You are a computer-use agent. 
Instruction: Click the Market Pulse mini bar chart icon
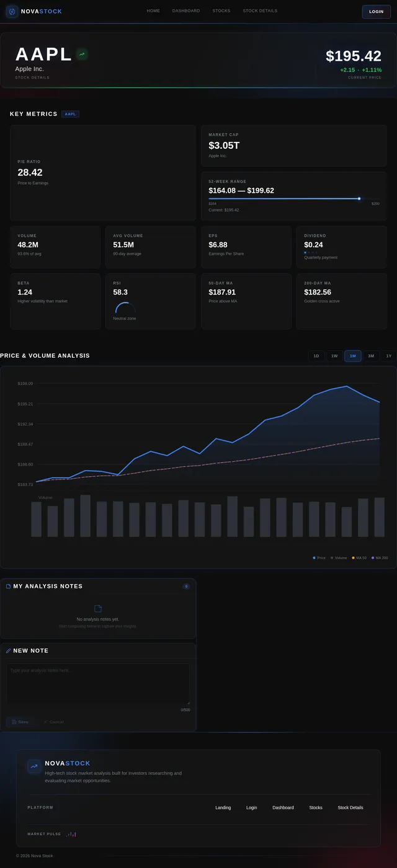(71, 835)
